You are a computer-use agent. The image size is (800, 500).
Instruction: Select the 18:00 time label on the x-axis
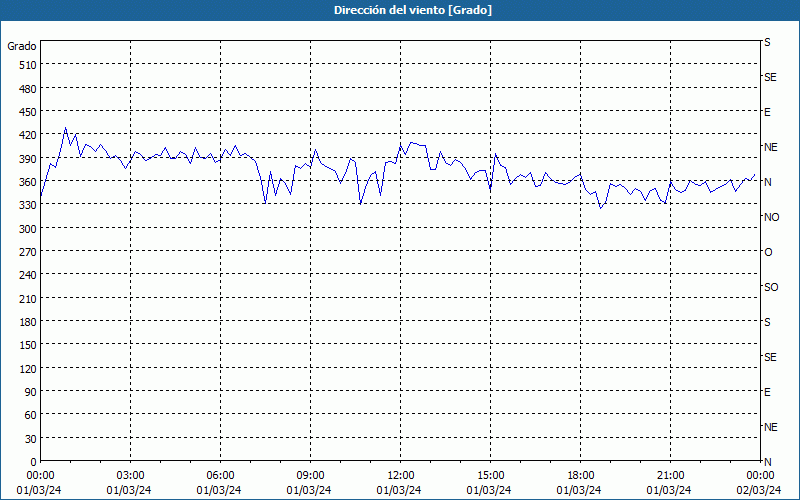580,476
